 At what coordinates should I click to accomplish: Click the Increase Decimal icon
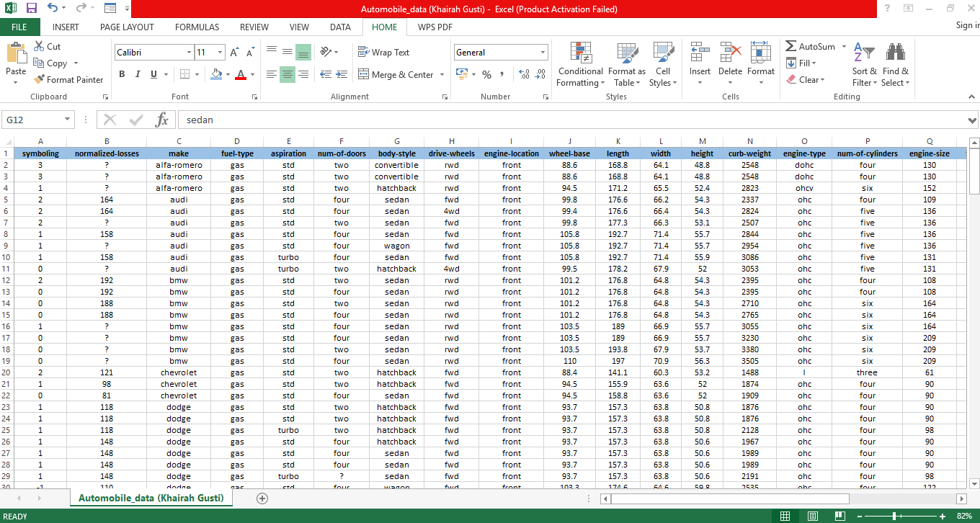pyautogui.click(x=524, y=74)
